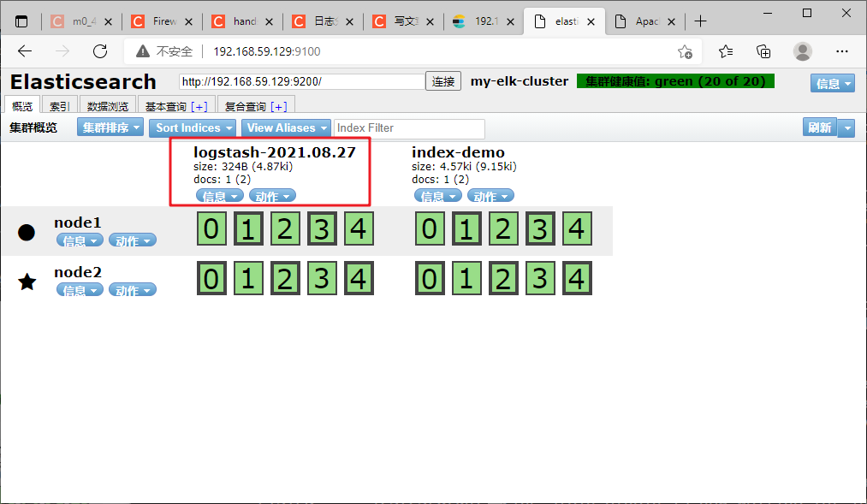Viewport: 867px width, 504px height.
Task: Click the browser address bar URL
Action: (x=267, y=51)
